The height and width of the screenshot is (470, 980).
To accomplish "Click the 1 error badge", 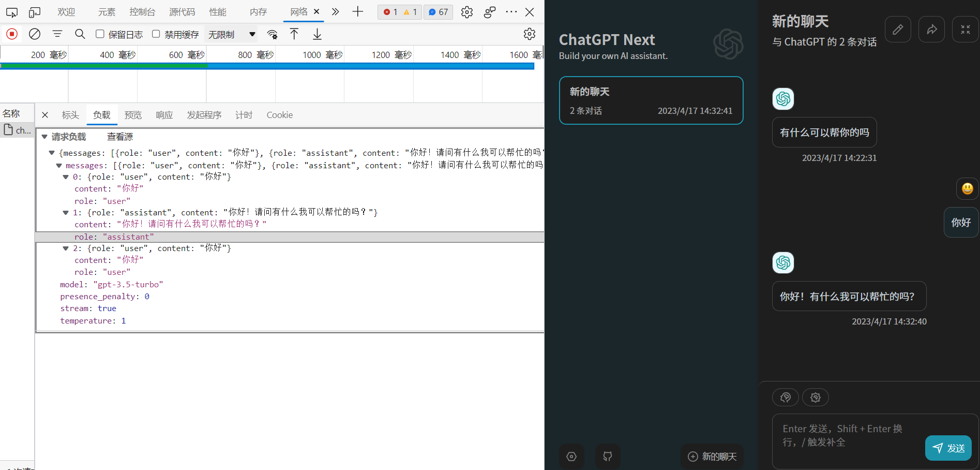I will coord(390,12).
